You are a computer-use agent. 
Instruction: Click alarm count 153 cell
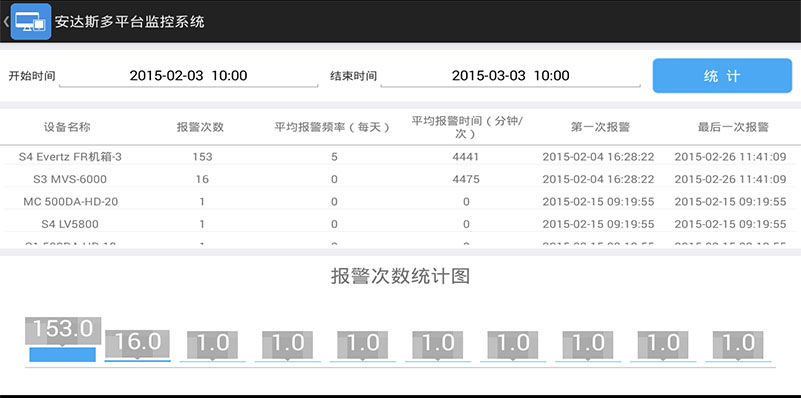click(202, 157)
